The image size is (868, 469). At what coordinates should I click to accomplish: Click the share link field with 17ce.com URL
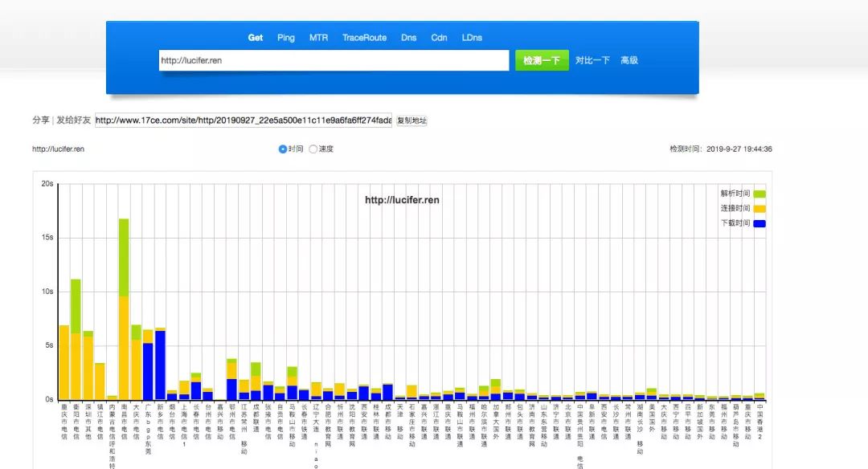tap(244, 120)
